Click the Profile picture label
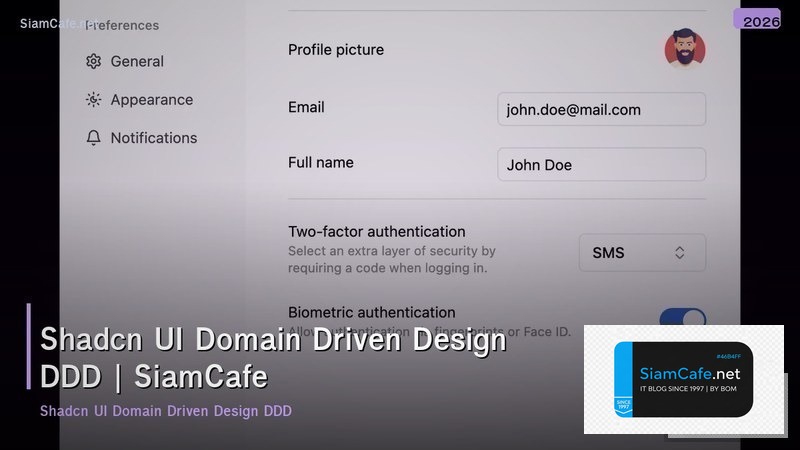Viewport: 800px width, 450px height. (336, 49)
